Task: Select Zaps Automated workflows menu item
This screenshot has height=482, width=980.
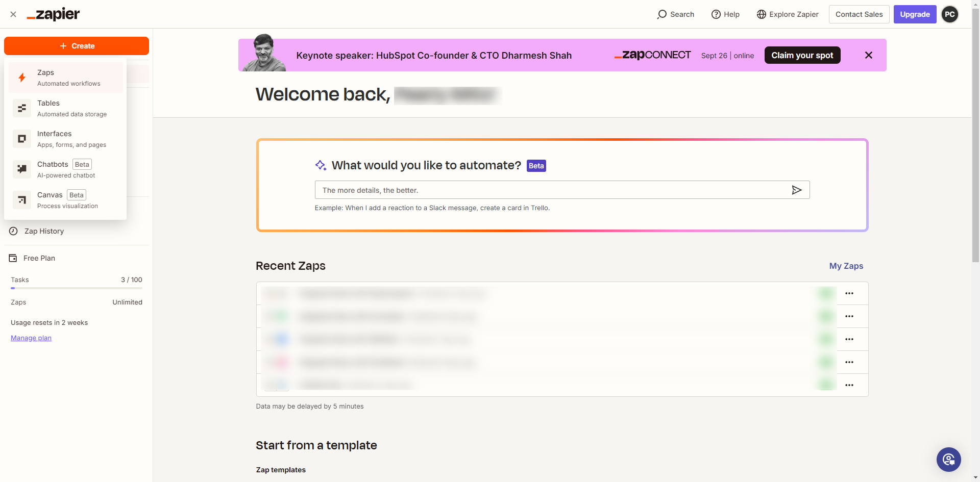Action: point(66,78)
